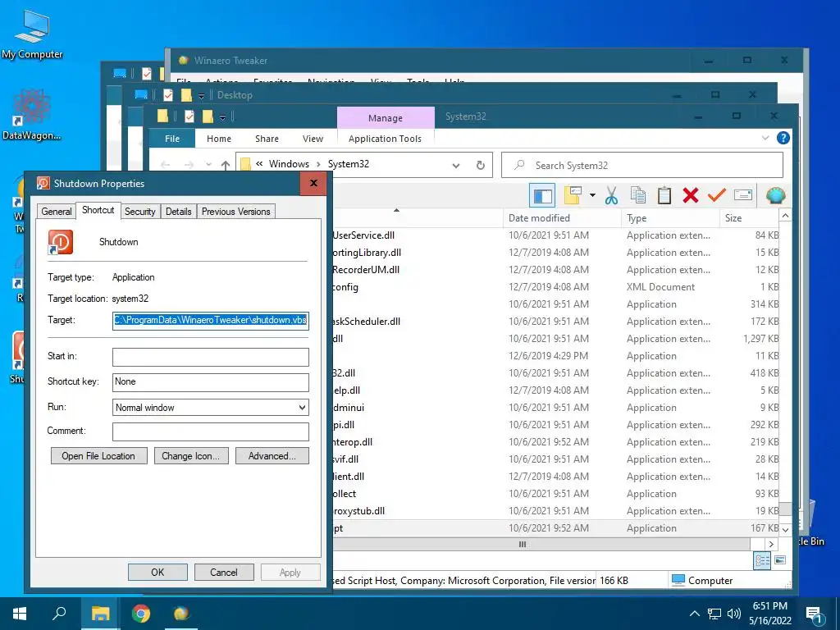Select the XML Document row type cell
This screenshot has height=630, width=840.
(x=660, y=286)
